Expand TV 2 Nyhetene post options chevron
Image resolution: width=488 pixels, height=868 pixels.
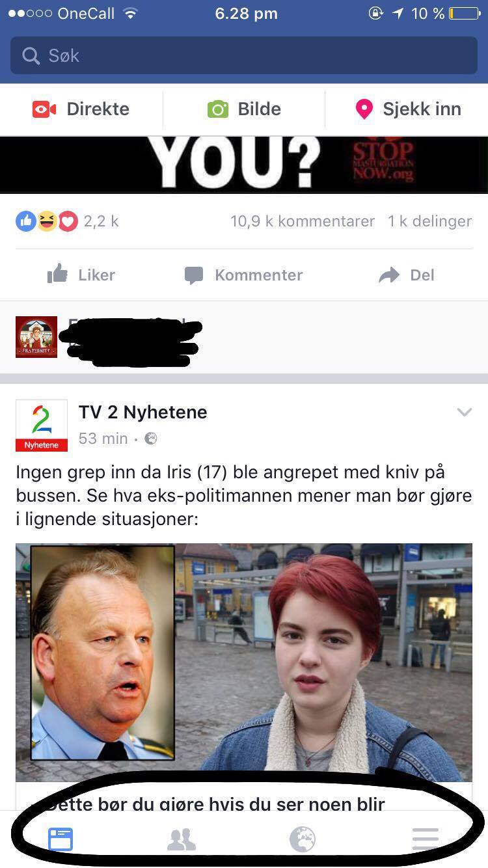click(x=464, y=412)
